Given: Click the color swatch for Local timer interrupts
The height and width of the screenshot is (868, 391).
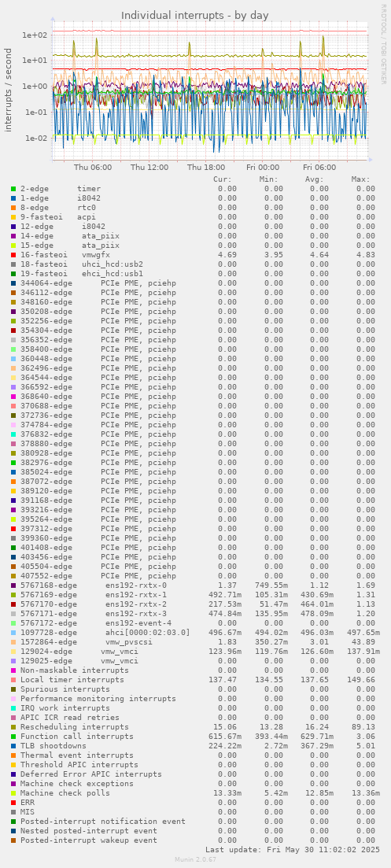Looking at the screenshot, I should pyautogui.click(x=13, y=679).
